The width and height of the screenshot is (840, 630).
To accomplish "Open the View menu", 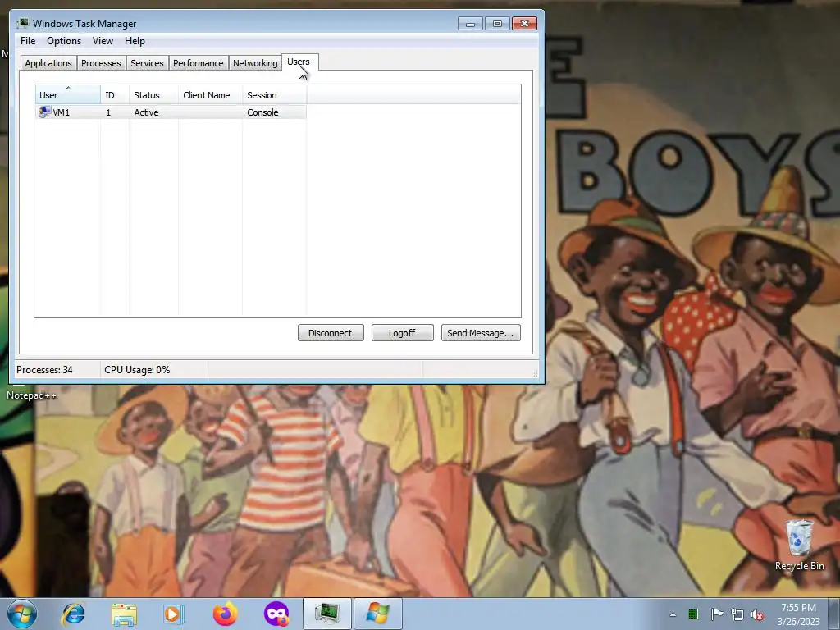I will pos(103,41).
